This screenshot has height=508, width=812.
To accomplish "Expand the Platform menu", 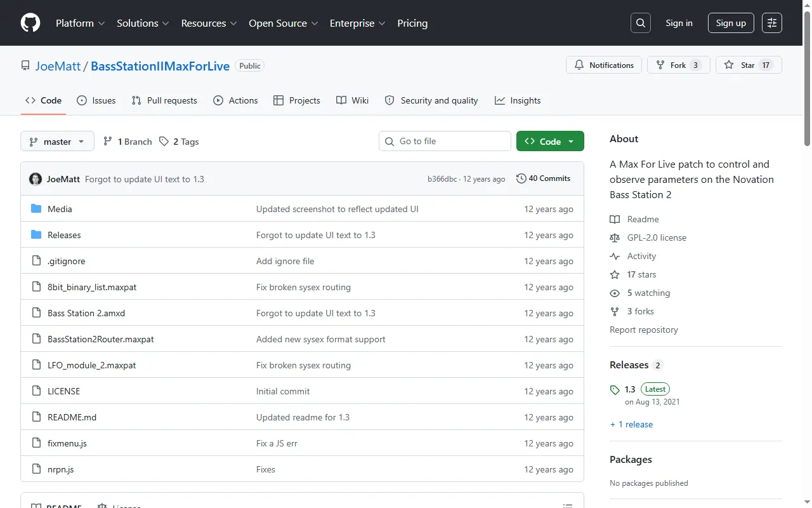I will tap(80, 23).
